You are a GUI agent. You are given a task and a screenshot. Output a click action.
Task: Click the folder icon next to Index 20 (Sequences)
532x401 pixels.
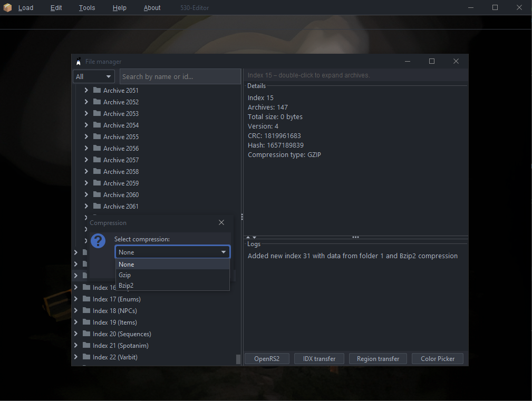(86, 334)
